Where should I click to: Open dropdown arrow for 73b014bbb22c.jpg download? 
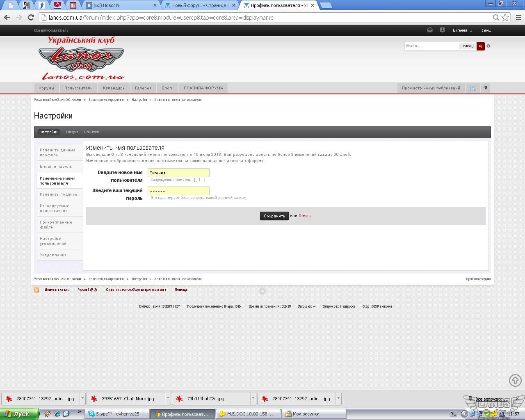(x=253, y=398)
